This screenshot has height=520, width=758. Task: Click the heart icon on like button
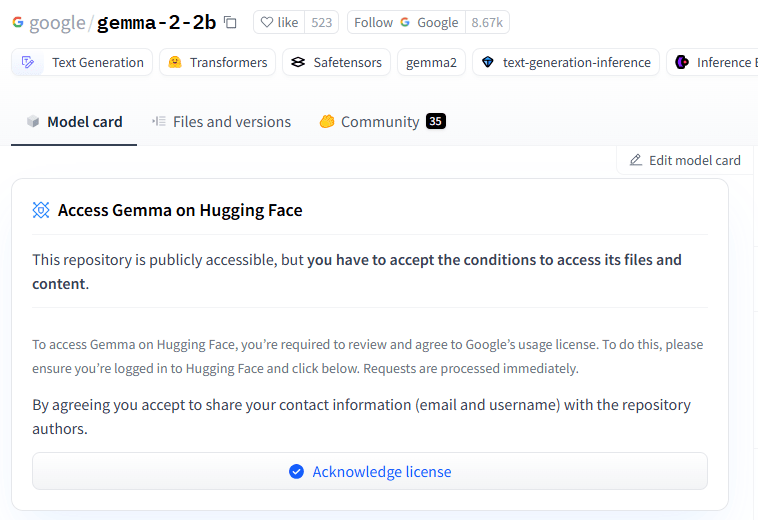click(266, 22)
